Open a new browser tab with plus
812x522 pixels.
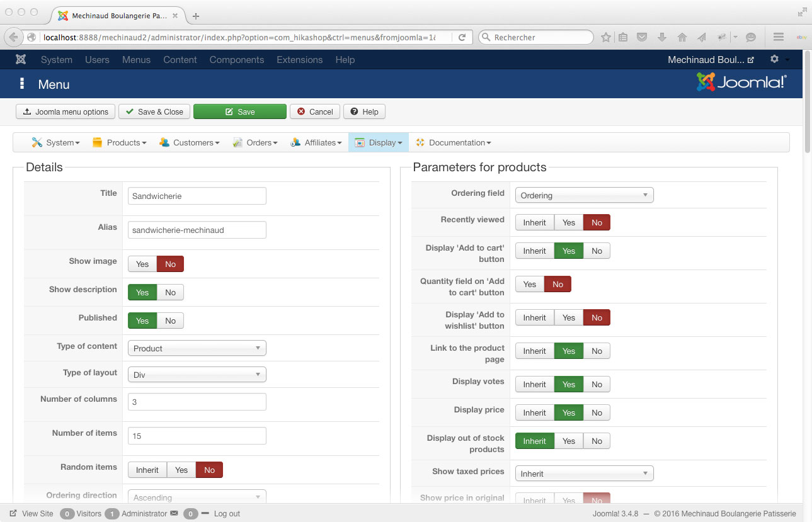pos(196,16)
